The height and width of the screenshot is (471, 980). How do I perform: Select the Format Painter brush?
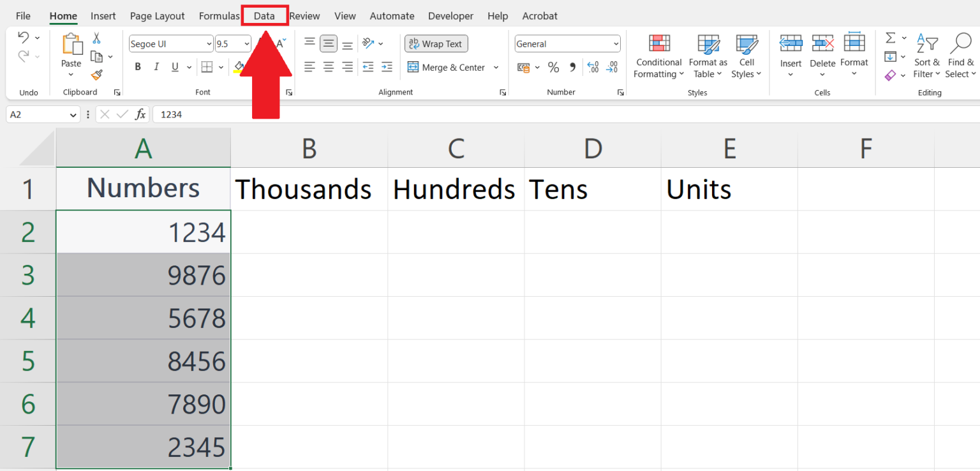pos(97,75)
